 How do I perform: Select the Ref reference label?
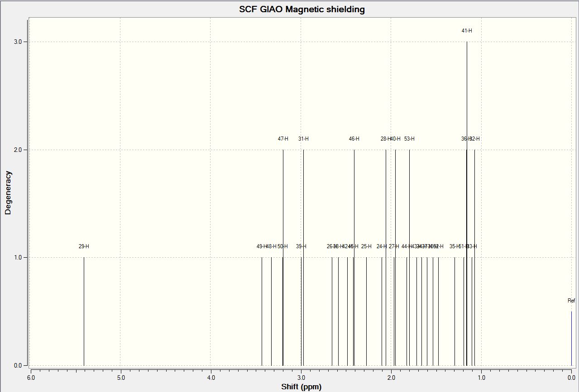571,301
